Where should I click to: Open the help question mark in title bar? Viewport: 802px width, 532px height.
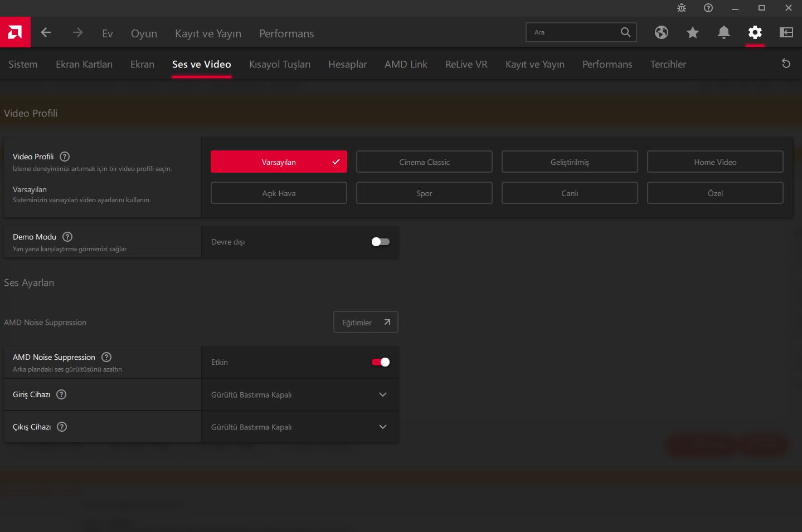(708, 8)
